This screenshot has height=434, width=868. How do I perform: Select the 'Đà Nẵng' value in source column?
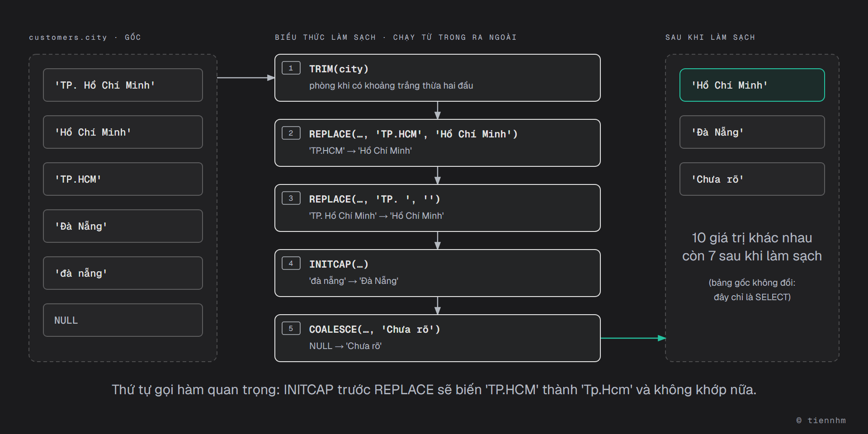point(123,226)
